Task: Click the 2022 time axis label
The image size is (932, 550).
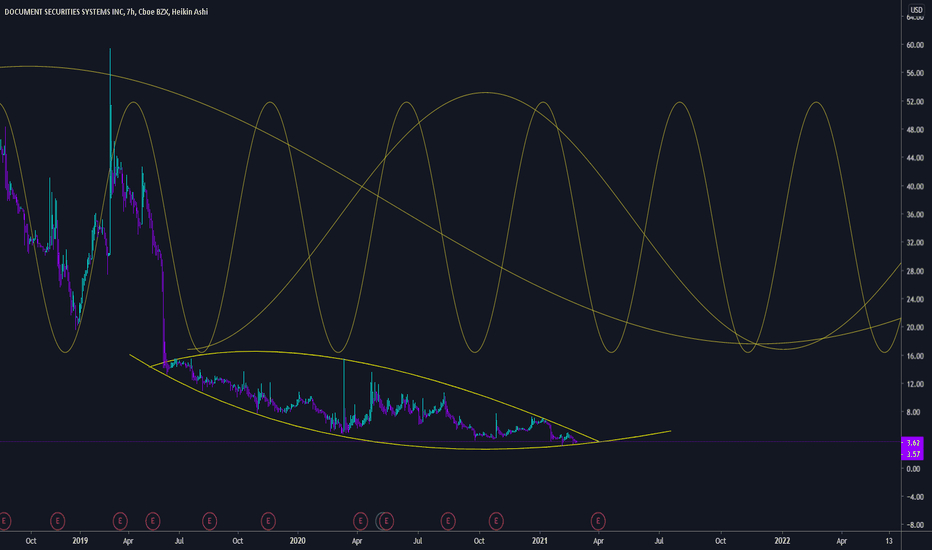Action: click(782, 540)
